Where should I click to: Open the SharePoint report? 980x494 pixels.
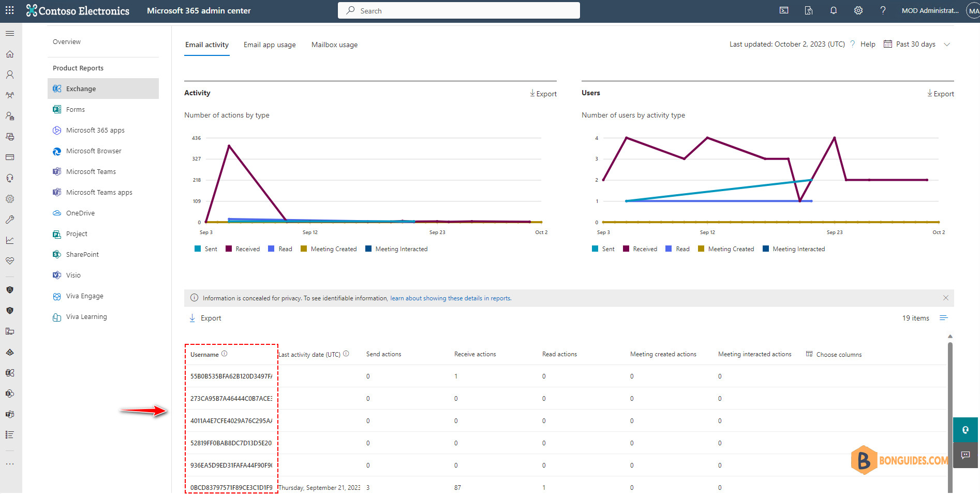103,254
